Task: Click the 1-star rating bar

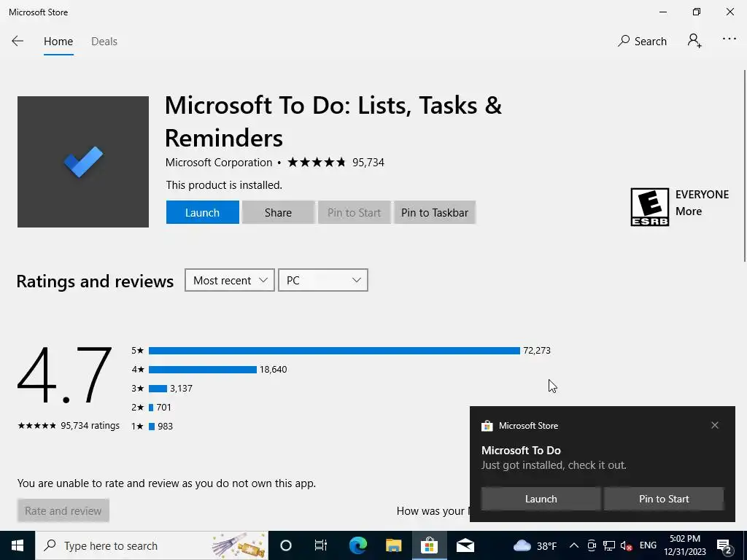Action: tap(152, 427)
